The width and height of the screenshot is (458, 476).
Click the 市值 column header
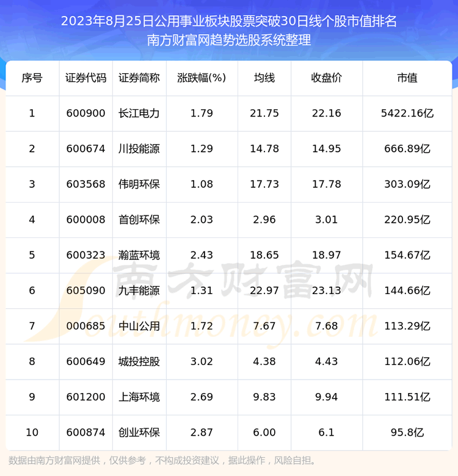407,78
